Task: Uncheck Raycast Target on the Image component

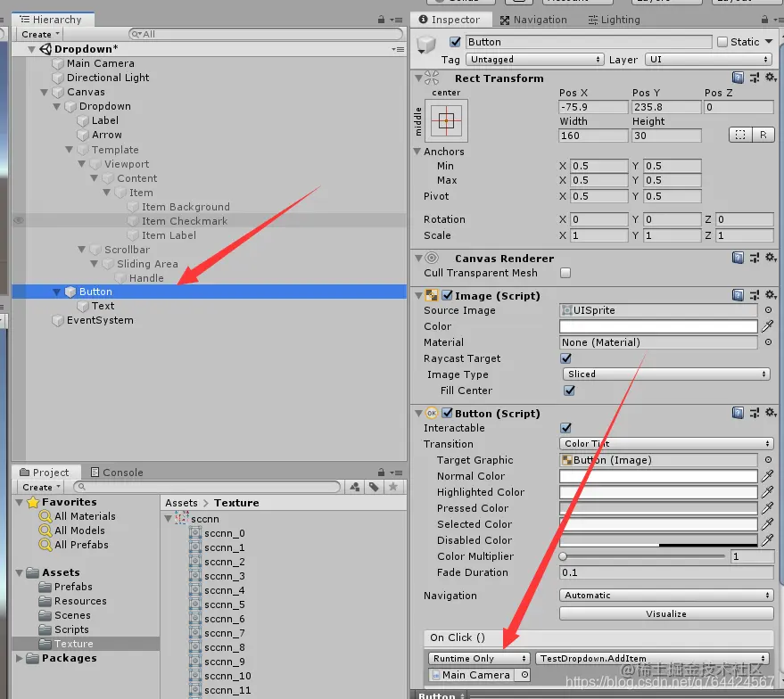Action: (565, 358)
